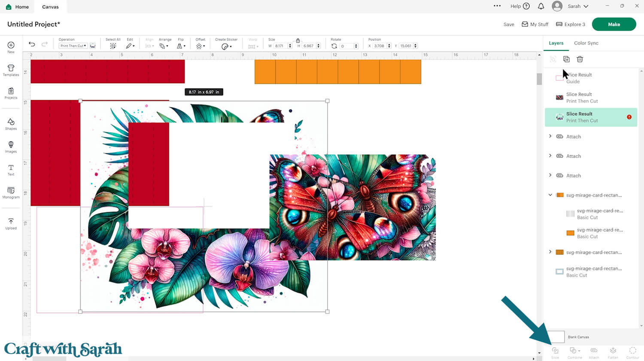Click the Select All icon in the toolbar
This screenshot has width=644, height=361.
coord(113,46)
